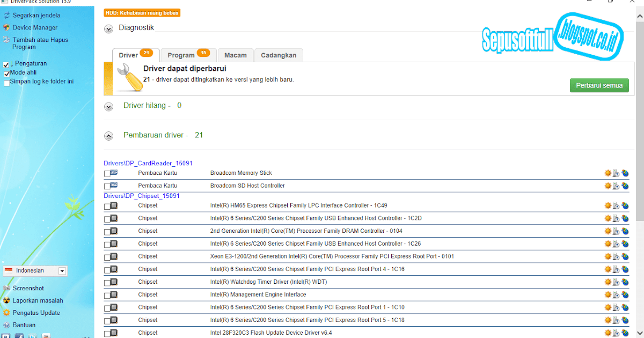This screenshot has height=338, width=644.
Task: Switch to the Cadangkan tab
Action: 279,55
